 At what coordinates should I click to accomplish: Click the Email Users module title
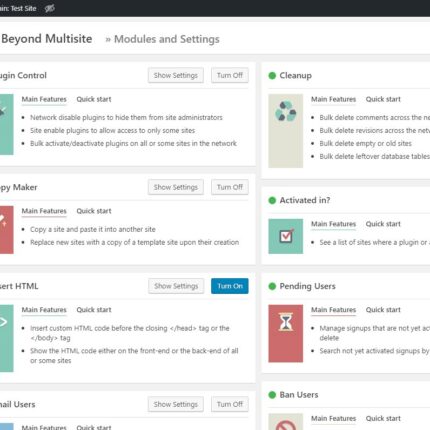coord(18,405)
